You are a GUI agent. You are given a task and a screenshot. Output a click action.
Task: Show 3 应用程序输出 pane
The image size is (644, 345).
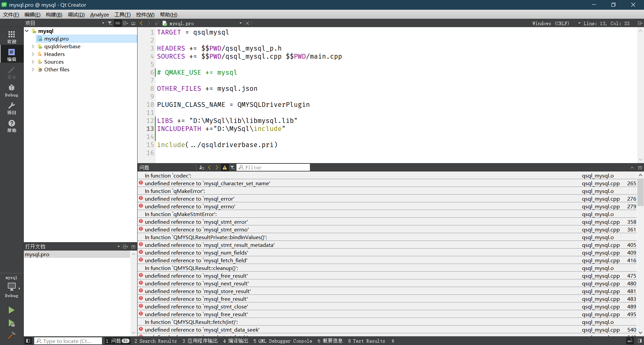200,341
